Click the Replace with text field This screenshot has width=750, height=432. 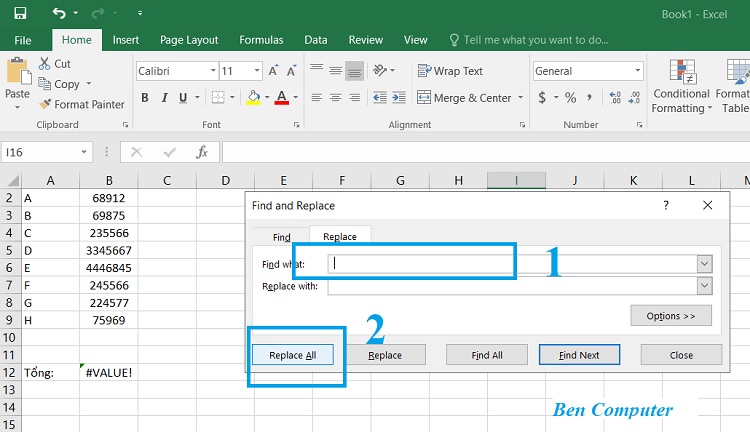(x=513, y=286)
